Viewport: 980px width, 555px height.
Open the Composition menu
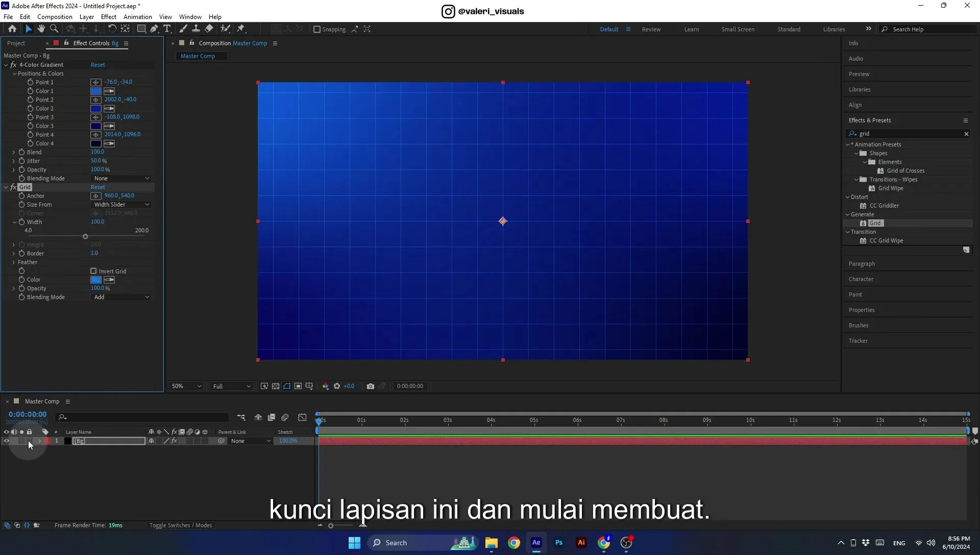(x=55, y=17)
